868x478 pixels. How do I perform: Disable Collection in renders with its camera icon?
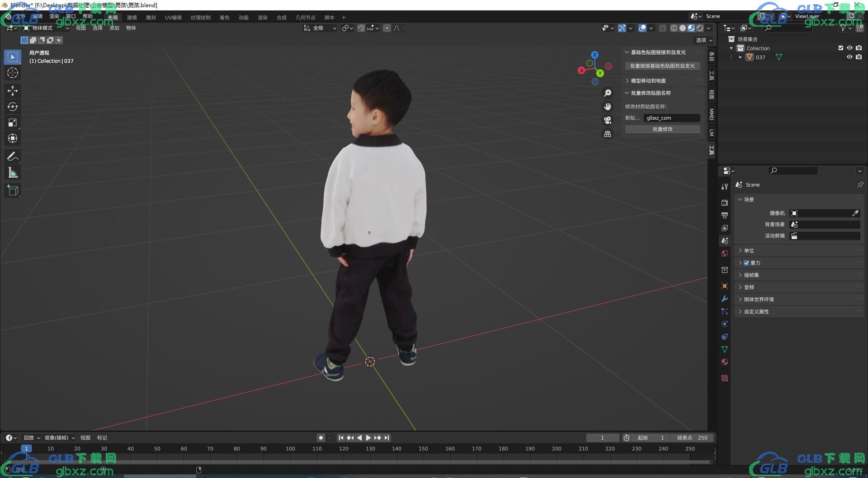pos(859,48)
